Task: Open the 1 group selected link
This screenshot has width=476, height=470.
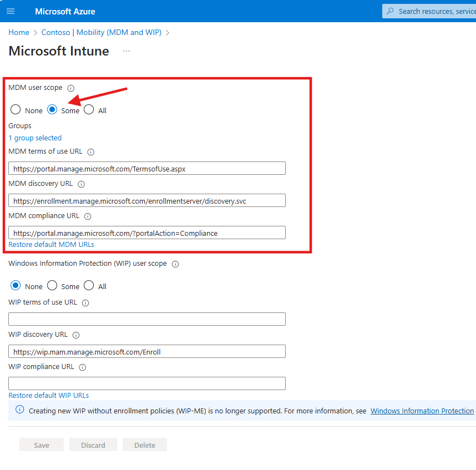Action: (x=35, y=138)
